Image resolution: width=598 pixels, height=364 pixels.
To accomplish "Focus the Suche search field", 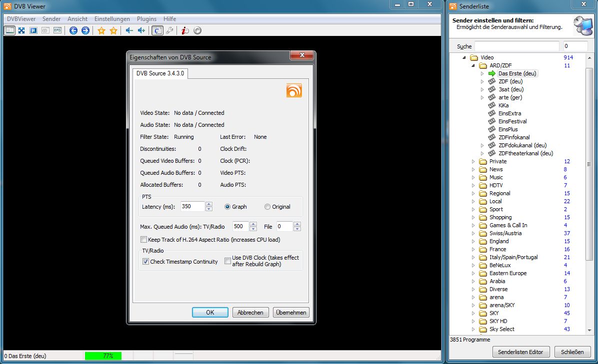I will 517,46.
